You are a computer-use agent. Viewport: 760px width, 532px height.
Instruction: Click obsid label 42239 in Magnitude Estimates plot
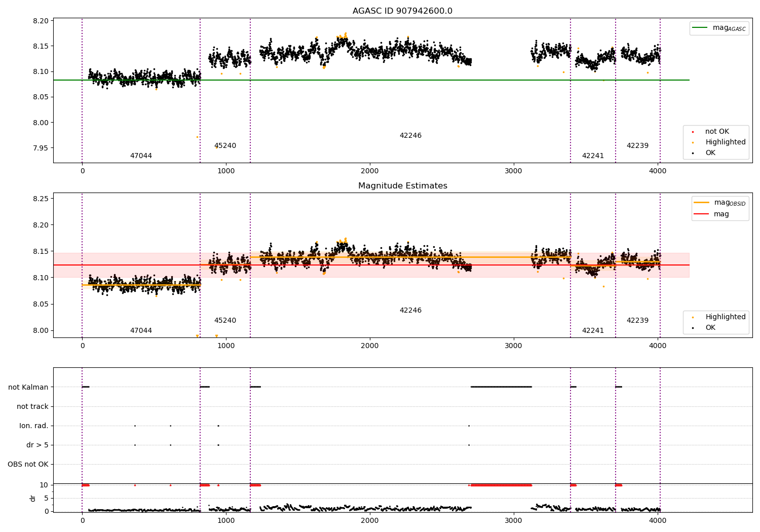[637, 321]
